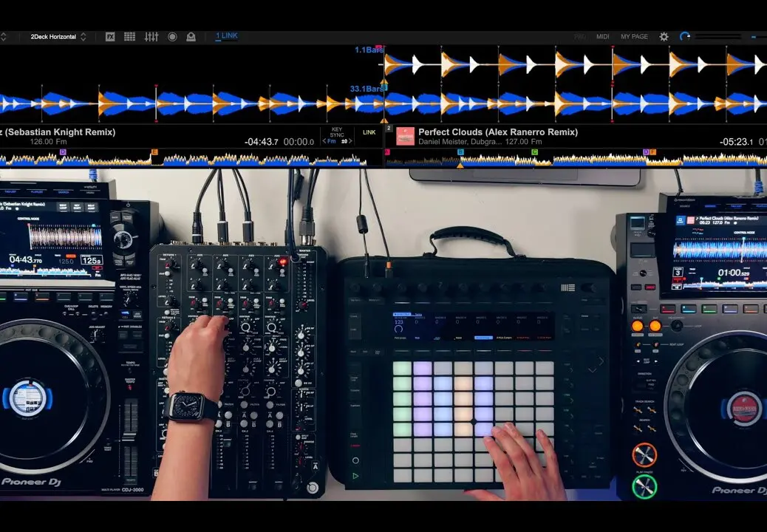Jump to blue hot cue B on deck 2 overview
767x532 pixels.
460,152
